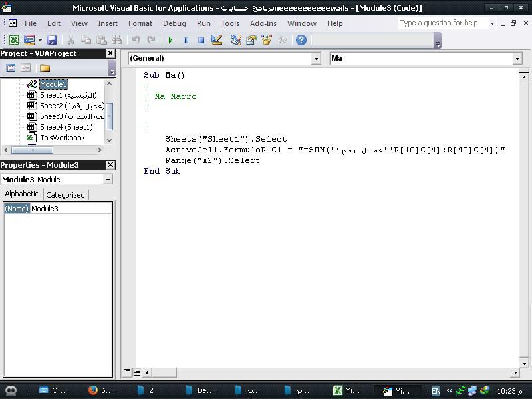Click the View Code icon in Project panel

click(x=11, y=68)
